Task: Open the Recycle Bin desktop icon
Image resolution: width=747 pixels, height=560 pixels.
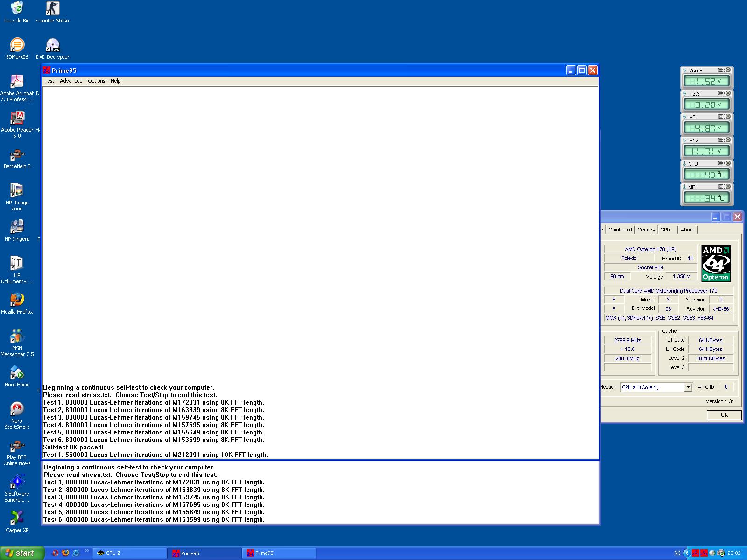Action: click(x=17, y=12)
